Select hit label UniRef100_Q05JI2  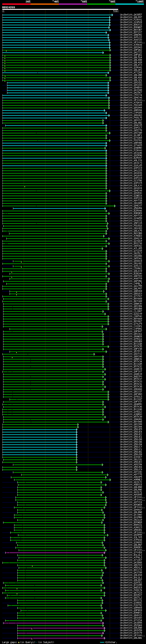(131, 37)
